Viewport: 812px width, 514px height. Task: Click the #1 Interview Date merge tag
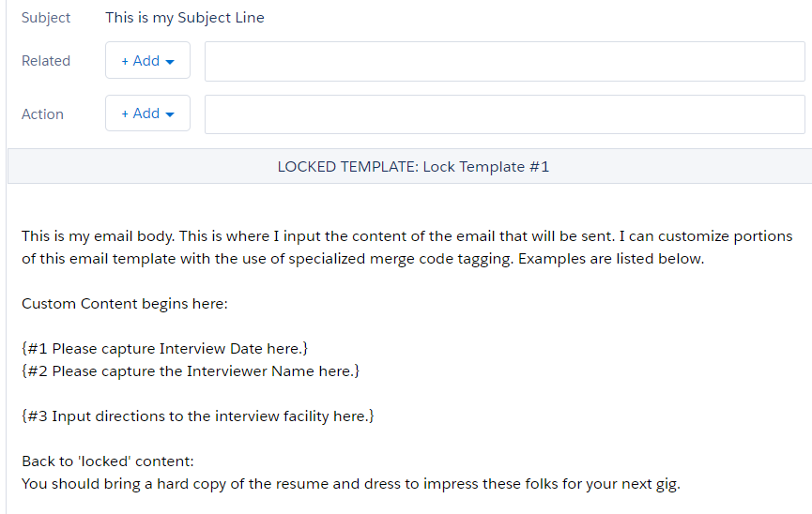click(x=165, y=349)
